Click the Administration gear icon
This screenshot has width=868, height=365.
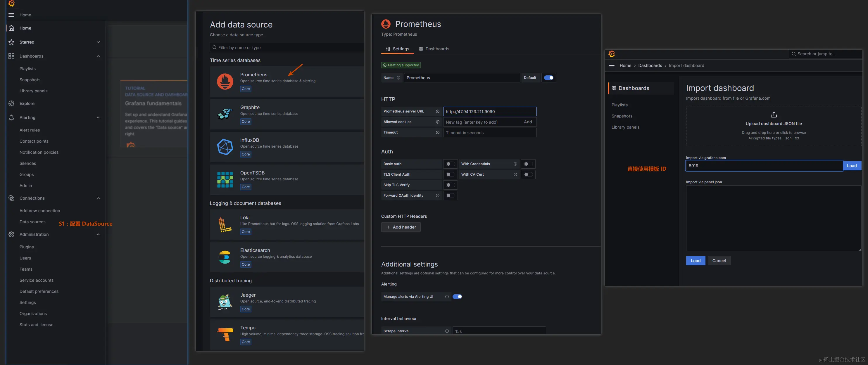(x=11, y=234)
